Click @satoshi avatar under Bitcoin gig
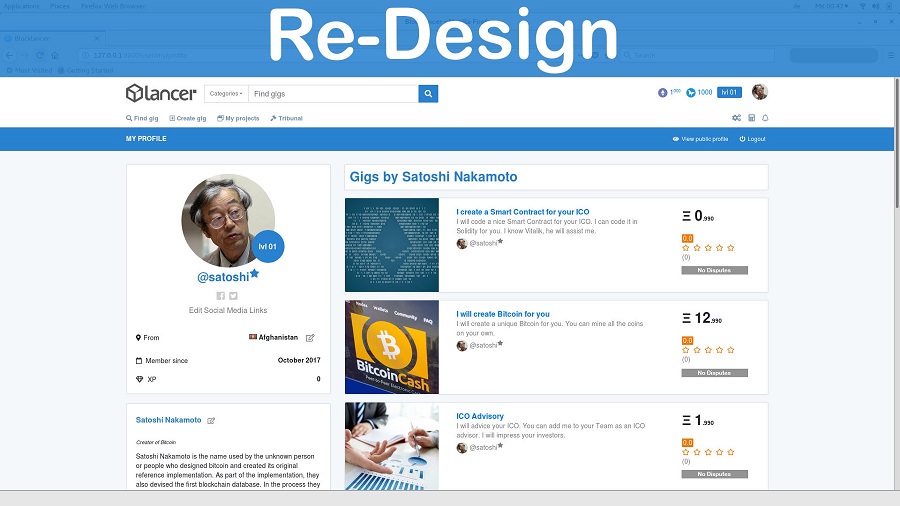The image size is (900, 506). point(461,345)
